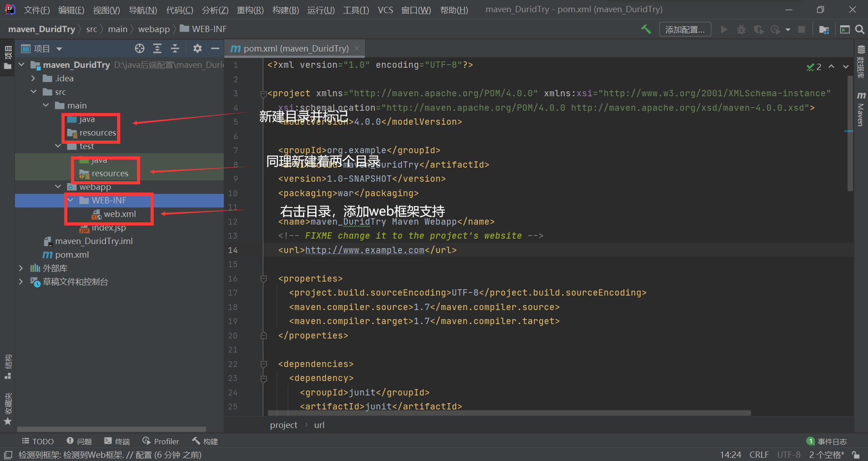Click Expand All in project panel
This screenshot has width=868, height=461.
tap(157, 48)
